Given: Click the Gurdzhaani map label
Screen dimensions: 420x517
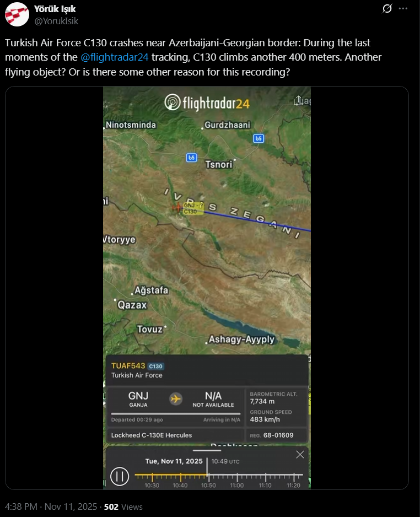Looking at the screenshot, I should (228, 125).
